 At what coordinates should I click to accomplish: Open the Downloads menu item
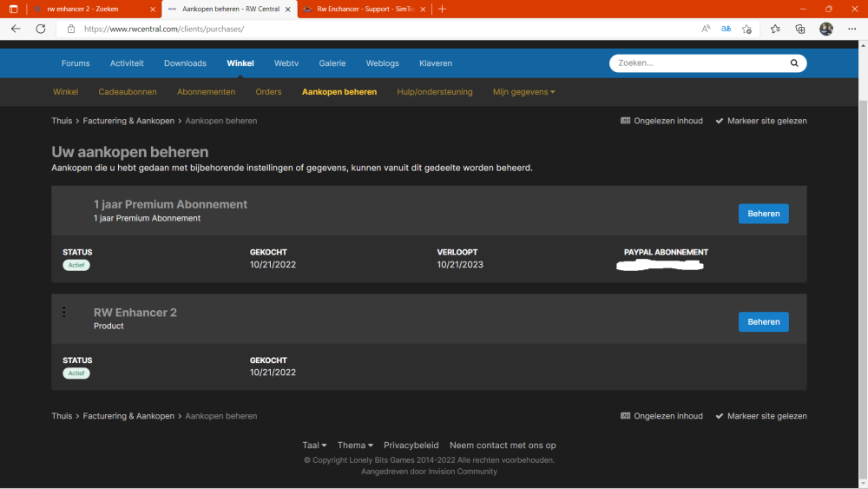point(185,63)
